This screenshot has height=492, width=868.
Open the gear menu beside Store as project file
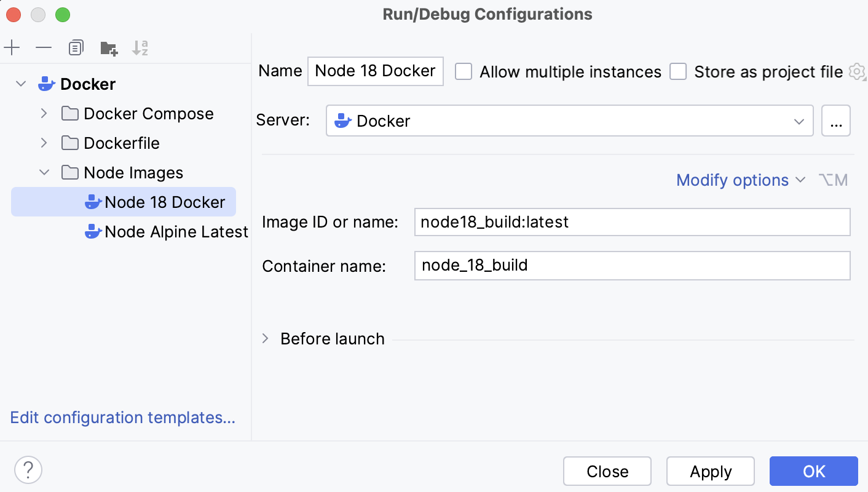[857, 71]
